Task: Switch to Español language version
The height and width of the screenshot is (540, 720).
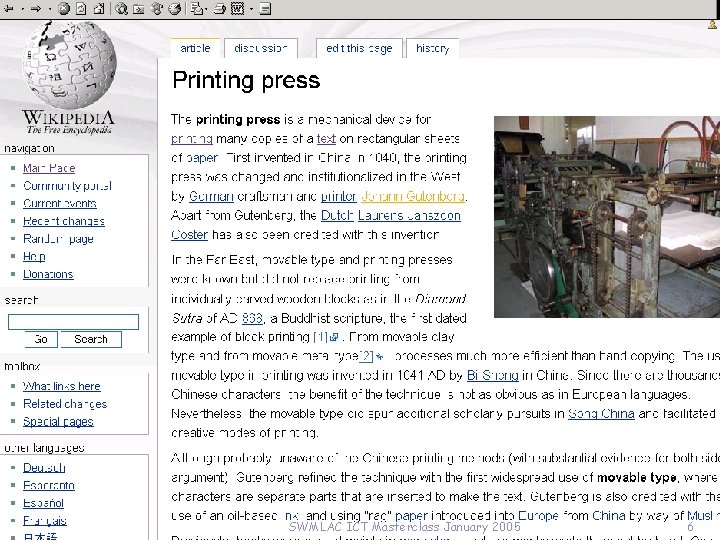Action: click(x=43, y=503)
